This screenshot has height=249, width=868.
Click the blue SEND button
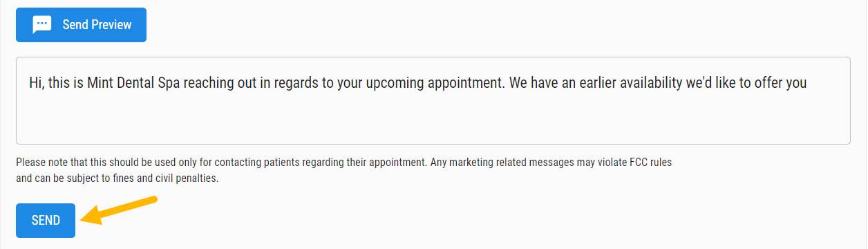pyautogui.click(x=46, y=221)
